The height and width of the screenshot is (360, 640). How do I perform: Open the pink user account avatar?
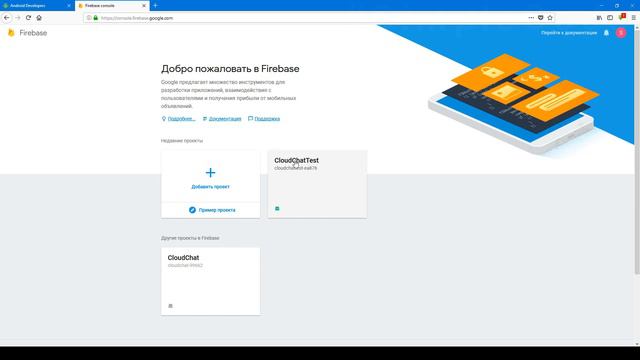click(621, 33)
